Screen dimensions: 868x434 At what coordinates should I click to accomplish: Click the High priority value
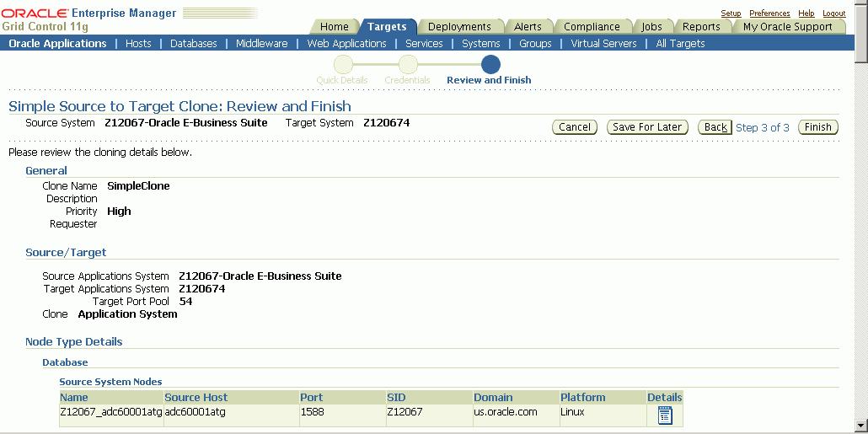point(119,212)
